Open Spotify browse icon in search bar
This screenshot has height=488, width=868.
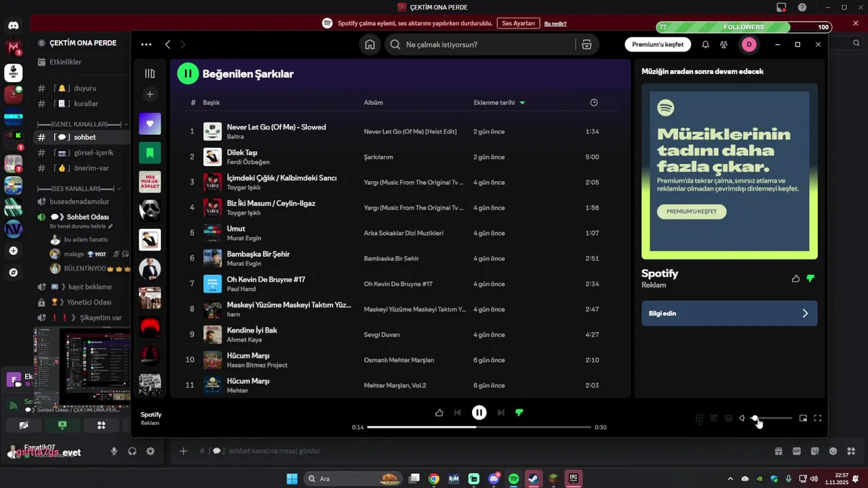(x=587, y=45)
